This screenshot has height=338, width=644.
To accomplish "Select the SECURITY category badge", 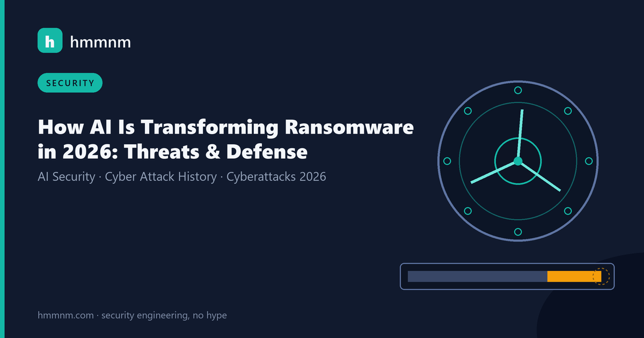I will (70, 83).
